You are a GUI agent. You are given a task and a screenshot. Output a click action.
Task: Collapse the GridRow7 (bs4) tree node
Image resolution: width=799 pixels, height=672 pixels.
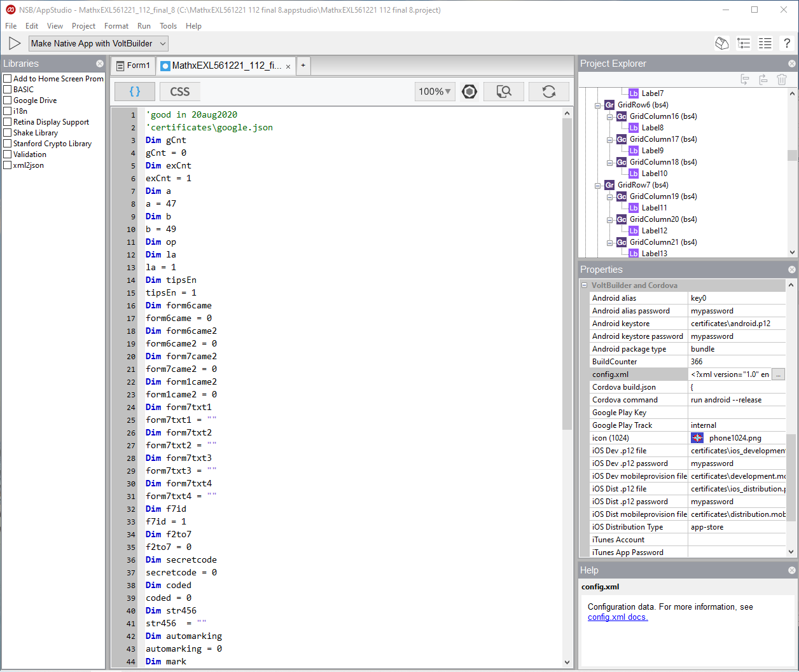pyautogui.click(x=598, y=185)
